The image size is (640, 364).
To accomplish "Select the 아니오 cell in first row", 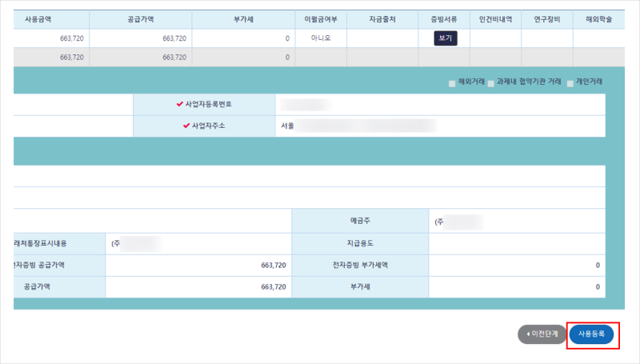I will (x=321, y=38).
